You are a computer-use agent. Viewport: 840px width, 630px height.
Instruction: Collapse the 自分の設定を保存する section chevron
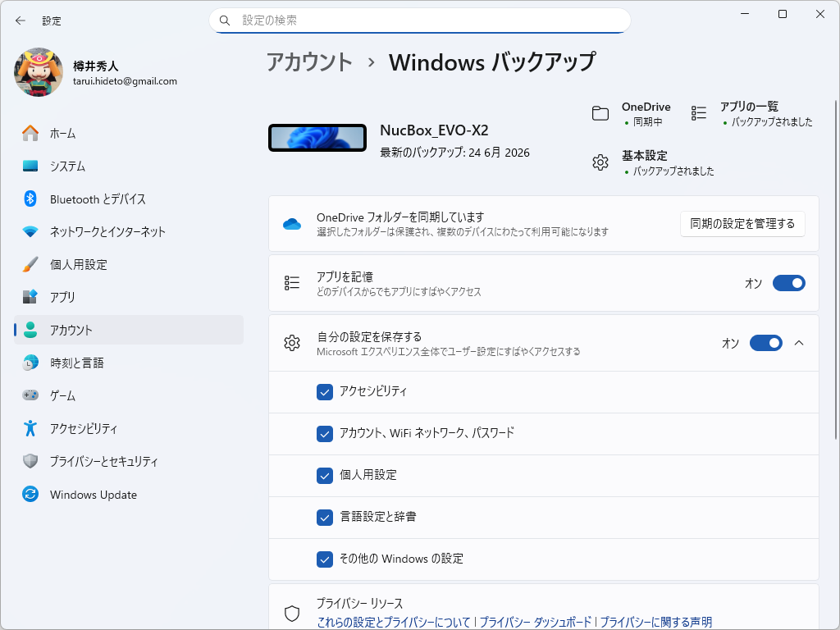(799, 343)
